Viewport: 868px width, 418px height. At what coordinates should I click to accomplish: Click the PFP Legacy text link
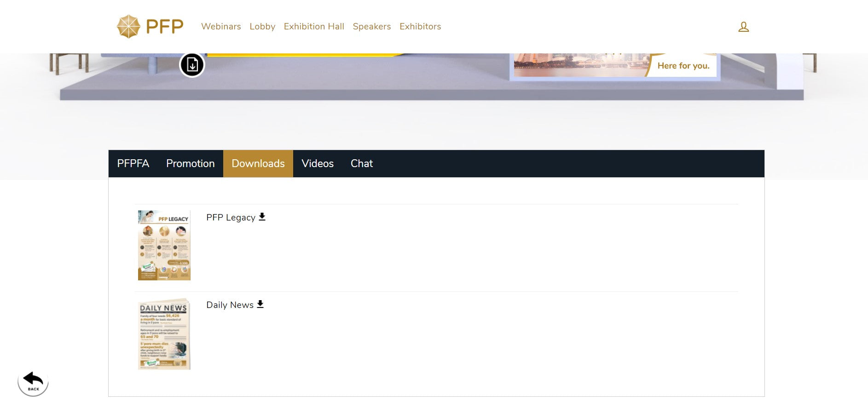click(231, 217)
